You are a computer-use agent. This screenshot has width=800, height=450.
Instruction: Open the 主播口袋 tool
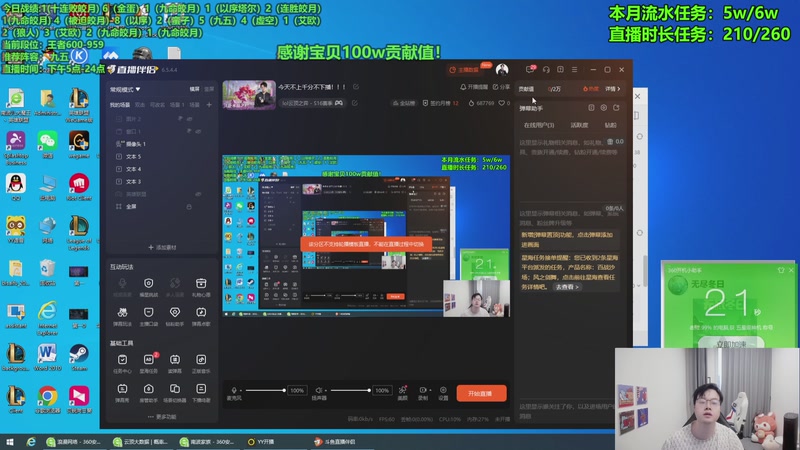148,315
